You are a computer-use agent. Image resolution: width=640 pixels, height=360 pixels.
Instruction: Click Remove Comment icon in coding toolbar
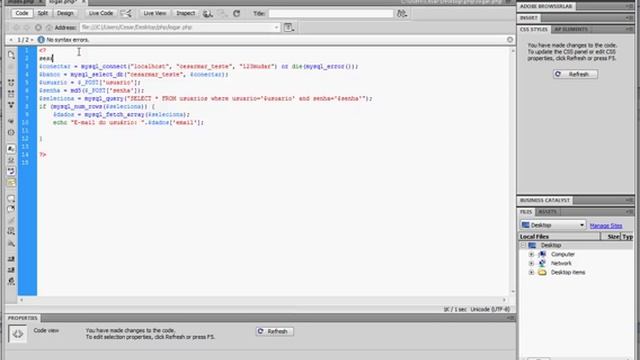11,209
